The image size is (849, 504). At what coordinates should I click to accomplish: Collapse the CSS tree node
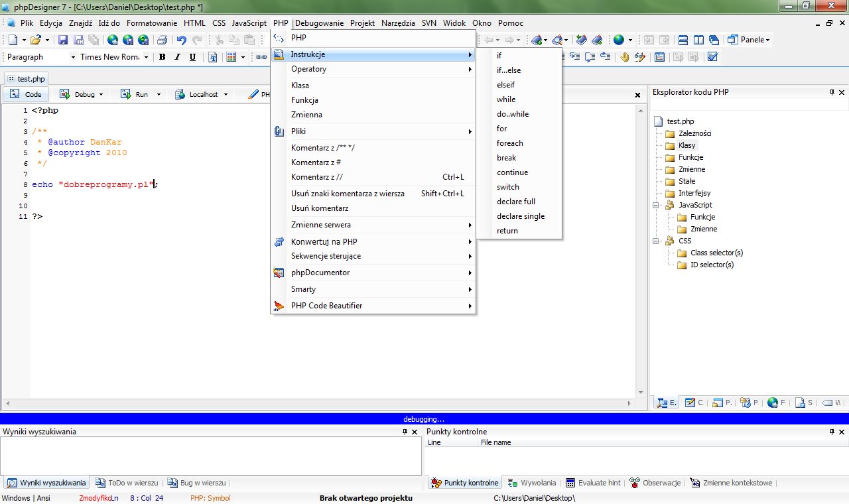(655, 241)
